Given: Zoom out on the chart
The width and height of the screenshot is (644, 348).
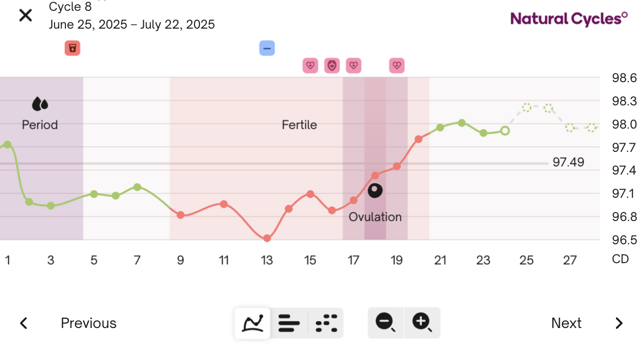Looking at the screenshot, I should (386, 323).
